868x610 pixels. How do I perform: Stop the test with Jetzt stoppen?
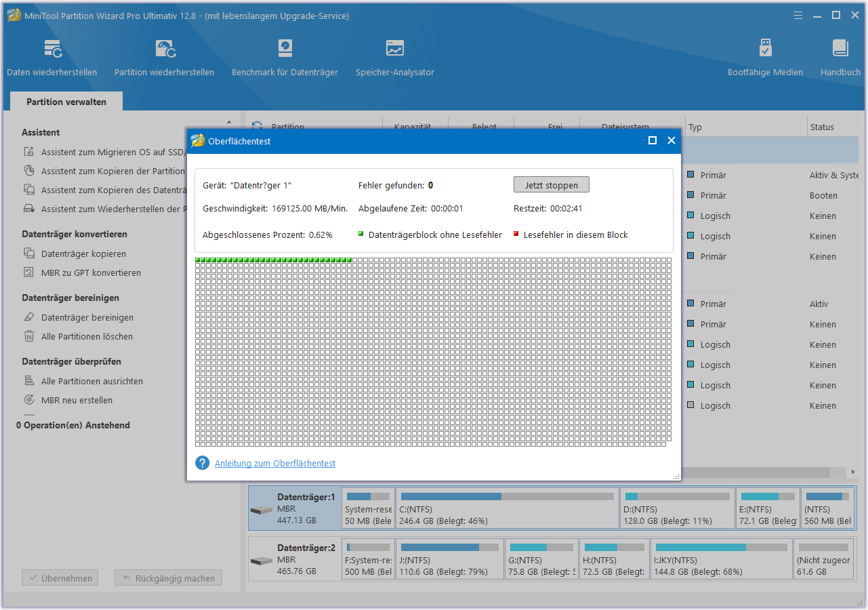coord(552,184)
